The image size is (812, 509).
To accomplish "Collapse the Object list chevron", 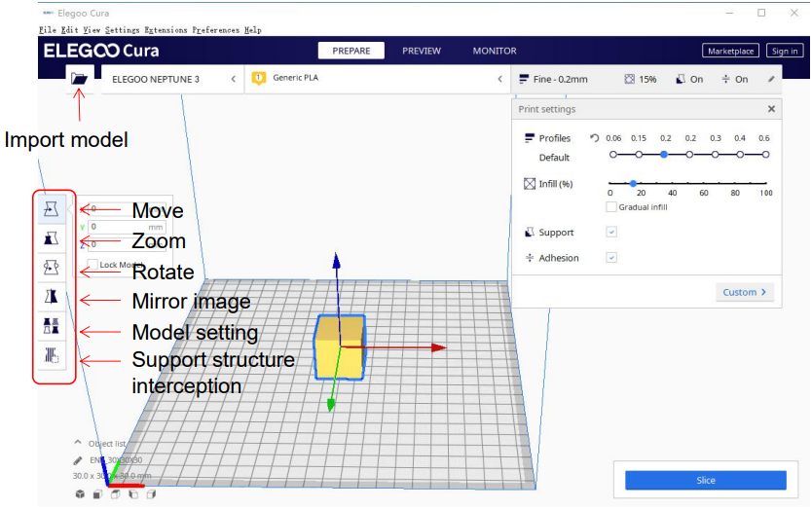I will point(78,443).
